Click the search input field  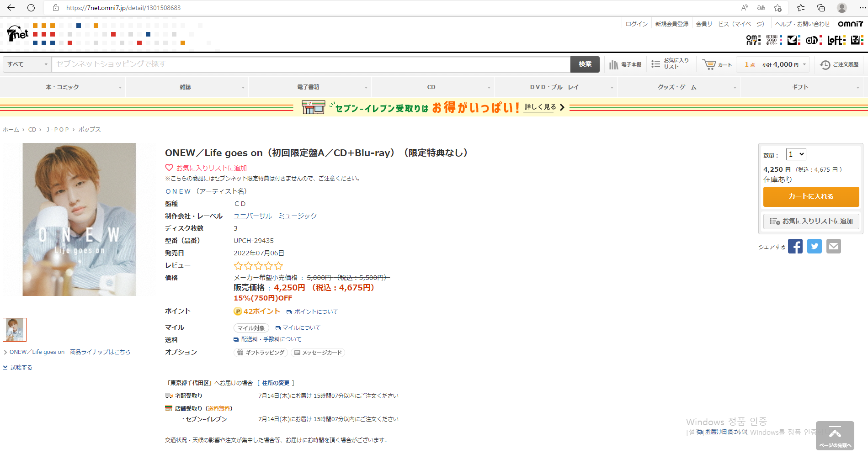tap(311, 64)
